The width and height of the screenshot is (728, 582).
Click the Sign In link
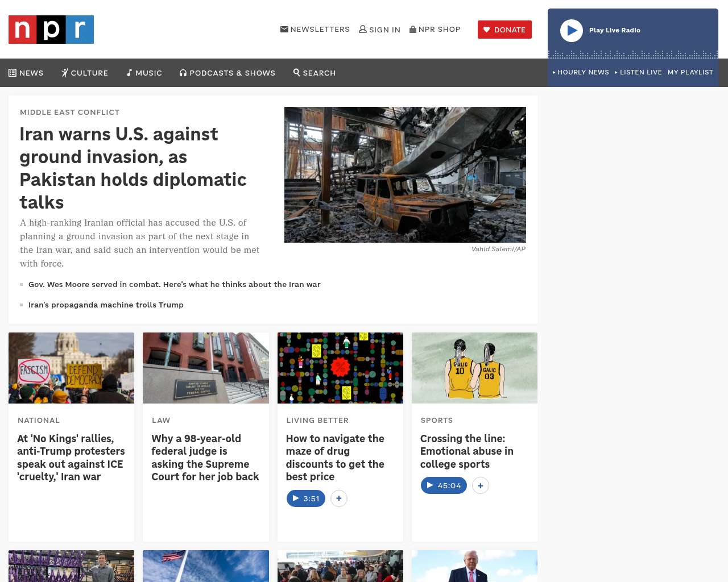pyautogui.click(x=379, y=30)
